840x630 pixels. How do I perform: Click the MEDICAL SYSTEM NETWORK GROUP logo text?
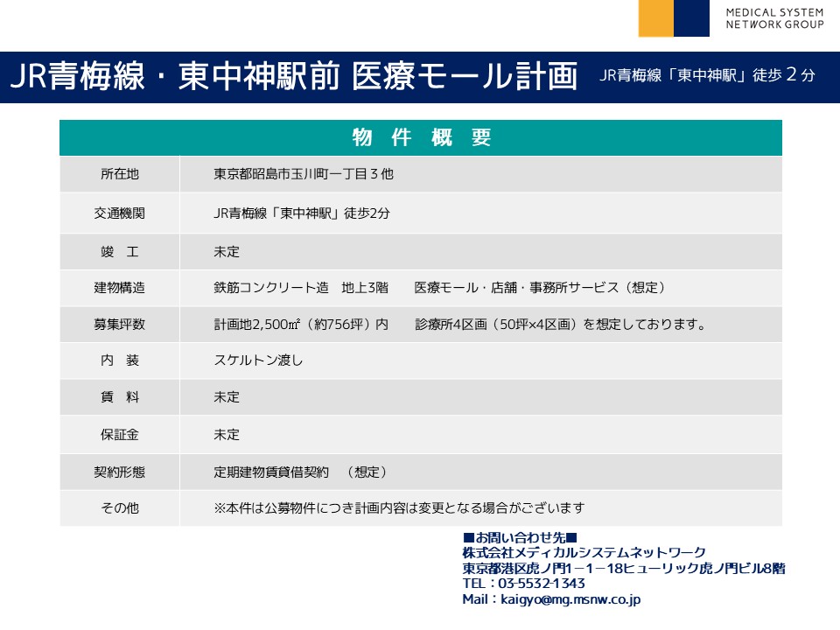click(773, 18)
